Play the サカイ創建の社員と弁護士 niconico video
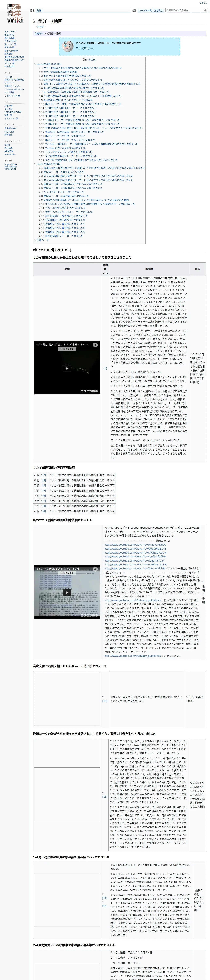The width and height of the screenshot is (210, 980). click(67, 368)
